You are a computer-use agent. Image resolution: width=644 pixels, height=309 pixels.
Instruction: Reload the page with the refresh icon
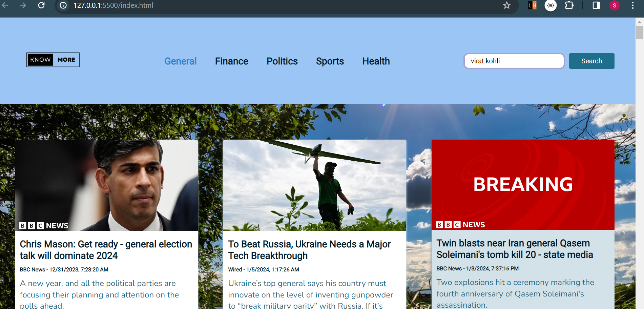point(41,5)
